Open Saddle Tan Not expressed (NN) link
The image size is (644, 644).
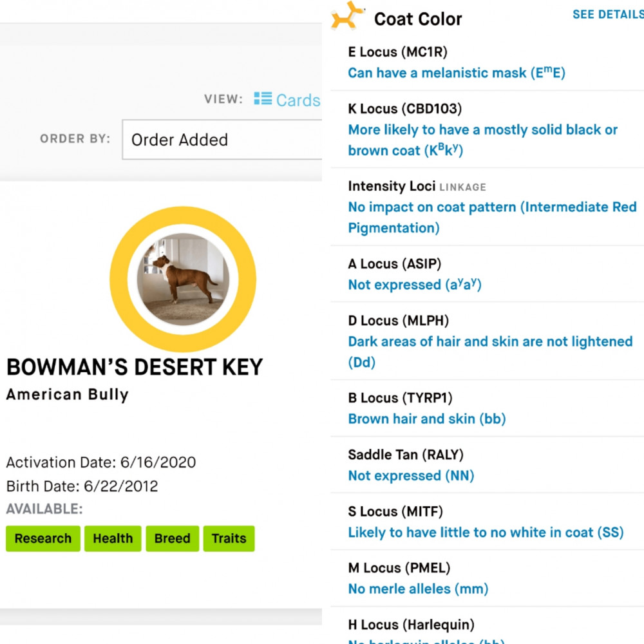click(x=411, y=476)
